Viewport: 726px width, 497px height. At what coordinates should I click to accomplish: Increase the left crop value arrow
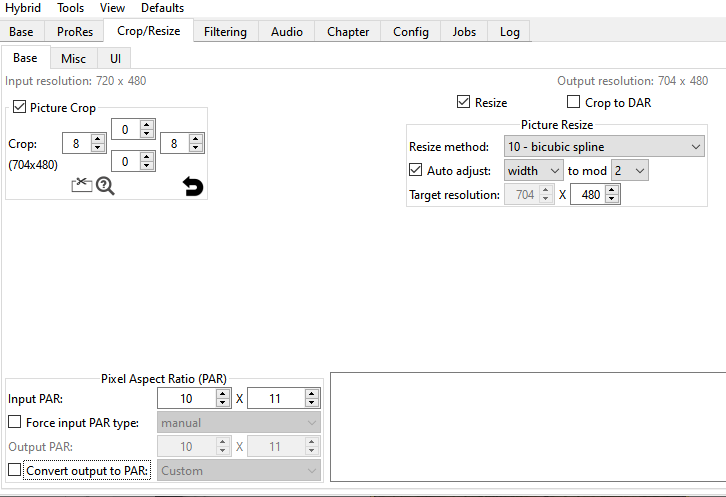pos(98,138)
